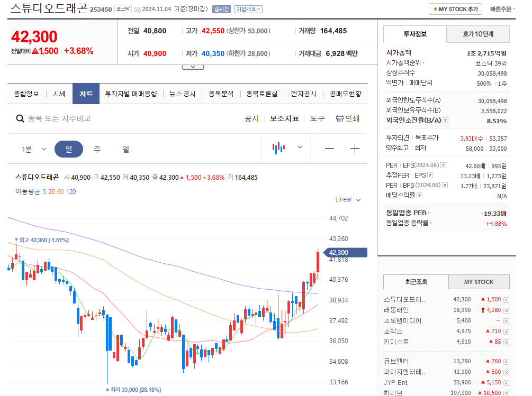The width and height of the screenshot is (532, 396).
Task: Switch to 투자자별 매매동향 tab
Action: click(x=131, y=94)
